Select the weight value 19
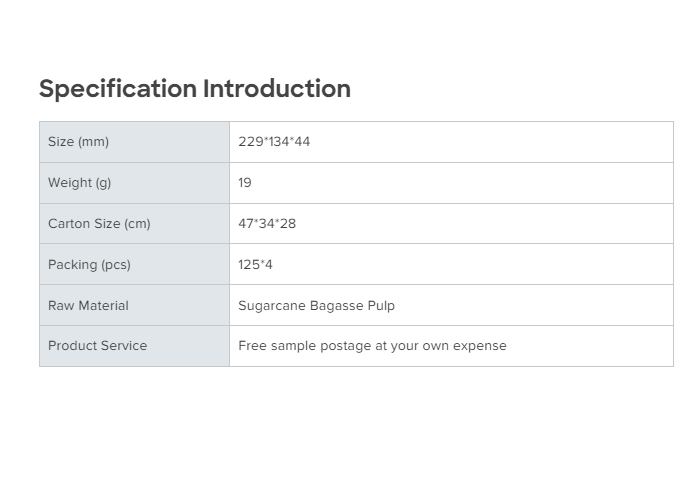The image size is (691, 484). (245, 183)
